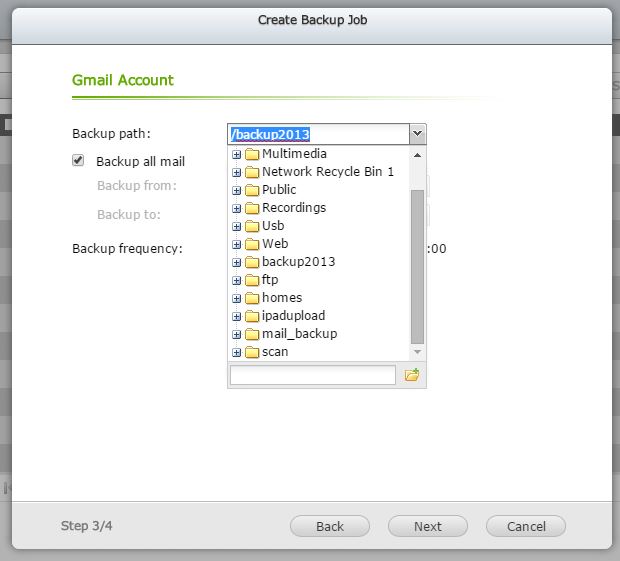Click the Back button
This screenshot has height=561, width=620.
point(330,526)
